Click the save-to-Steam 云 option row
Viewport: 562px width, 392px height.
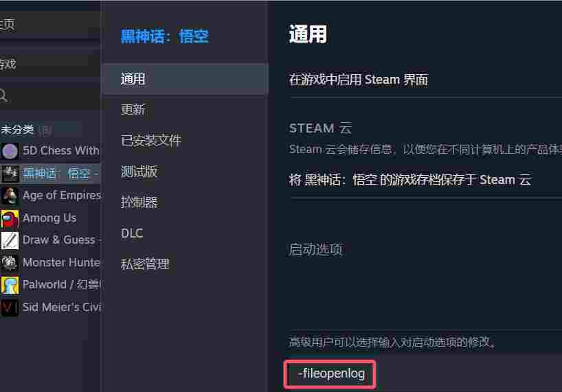point(410,180)
